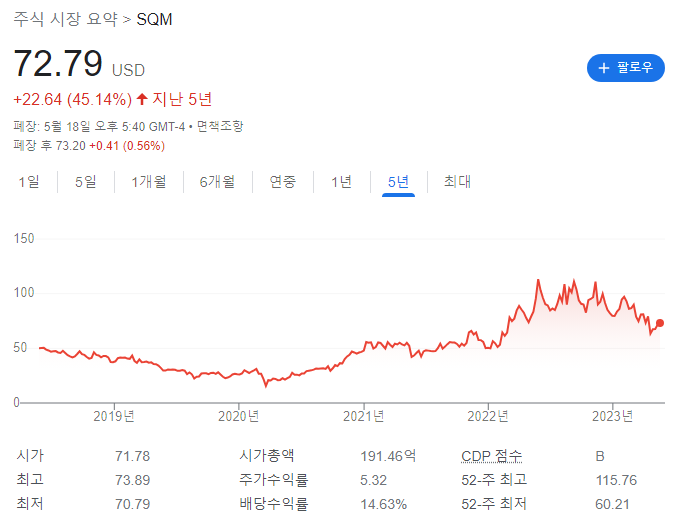Click the 2021년 axis label
Viewport: 688px width, 520px height.
tap(363, 416)
